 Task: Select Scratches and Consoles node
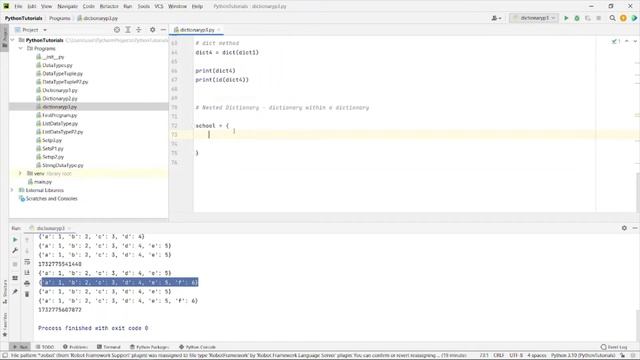51,199
